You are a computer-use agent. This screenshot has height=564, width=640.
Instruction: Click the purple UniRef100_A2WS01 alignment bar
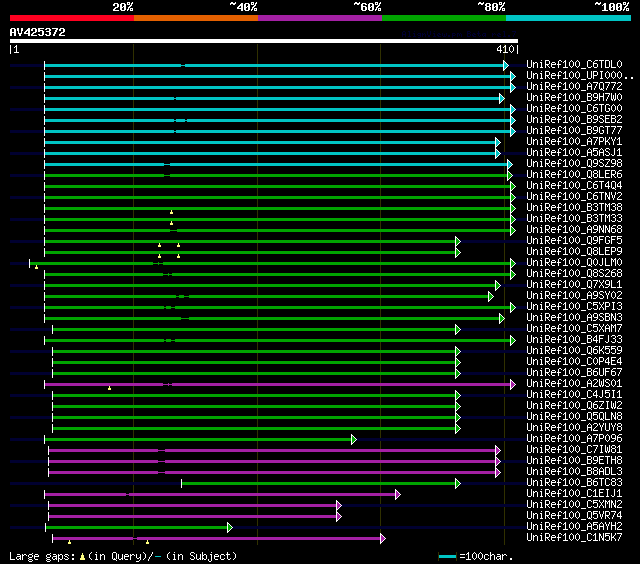click(x=277, y=384)
